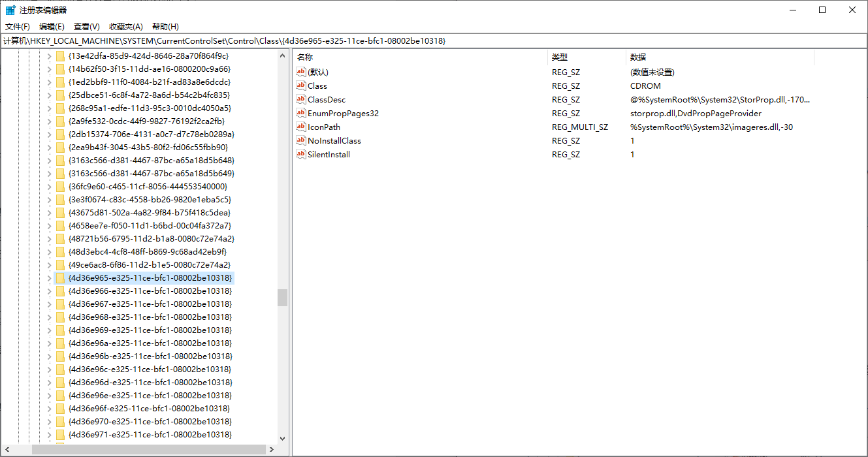This screenshot has width=868, height=457.
Task: Click folder icon of {13e42dfa-85d9-424d-8646-28a70f864f9c} key
Action: tap(60, 56)
